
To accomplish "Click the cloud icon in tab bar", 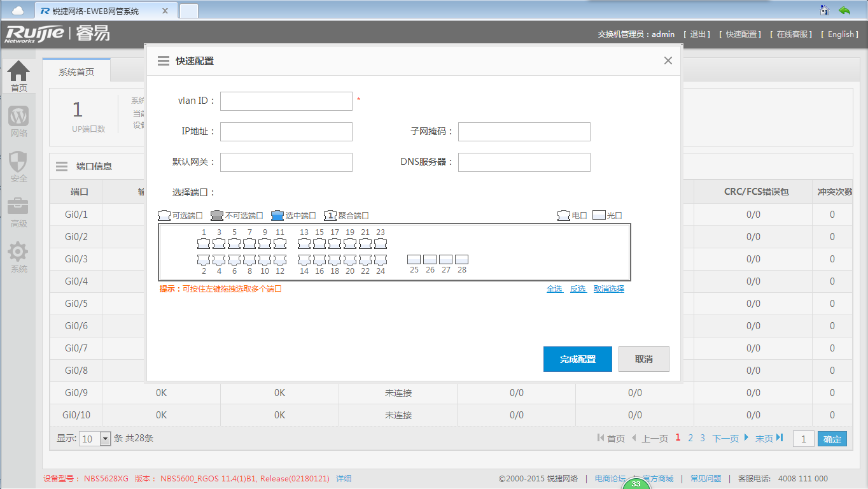I will [18, 11].
